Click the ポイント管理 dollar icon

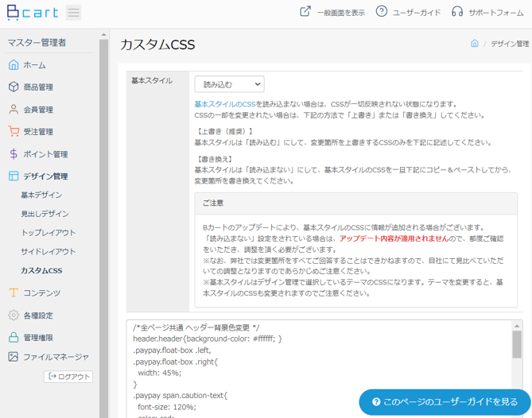14,154
